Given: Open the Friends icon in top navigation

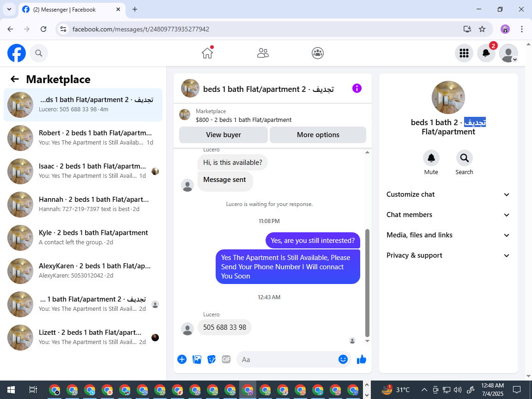Looking at the screenshot, I should point(263,53).
